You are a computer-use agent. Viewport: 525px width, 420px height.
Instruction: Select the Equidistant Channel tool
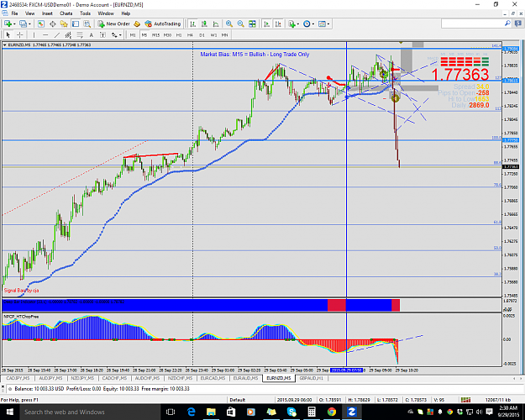point(68,34)
